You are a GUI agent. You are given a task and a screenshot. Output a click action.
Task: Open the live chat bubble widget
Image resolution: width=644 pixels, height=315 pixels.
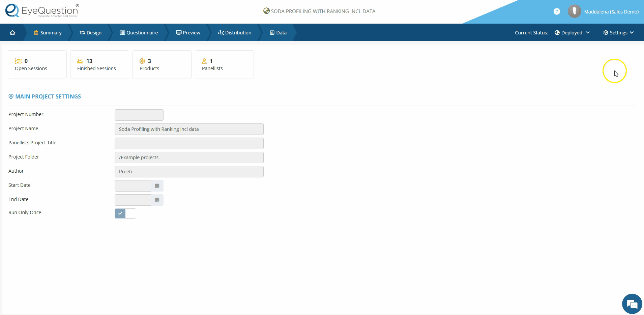(x=632, y=304)
